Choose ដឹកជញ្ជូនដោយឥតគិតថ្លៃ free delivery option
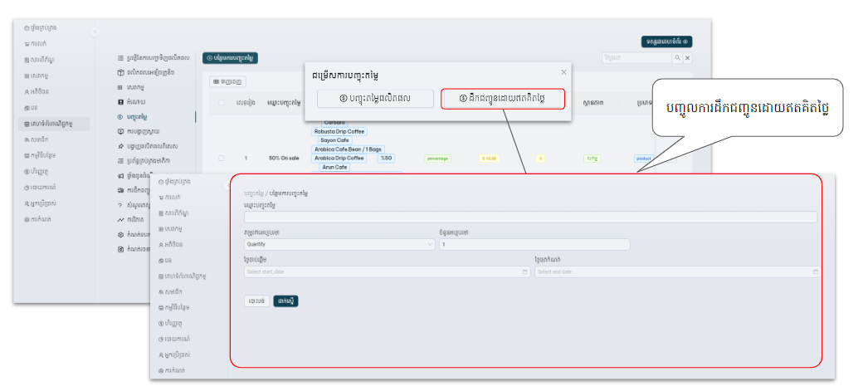Image resolution: width=868 pixels, height=391 pixels. (x=503, y=99)
